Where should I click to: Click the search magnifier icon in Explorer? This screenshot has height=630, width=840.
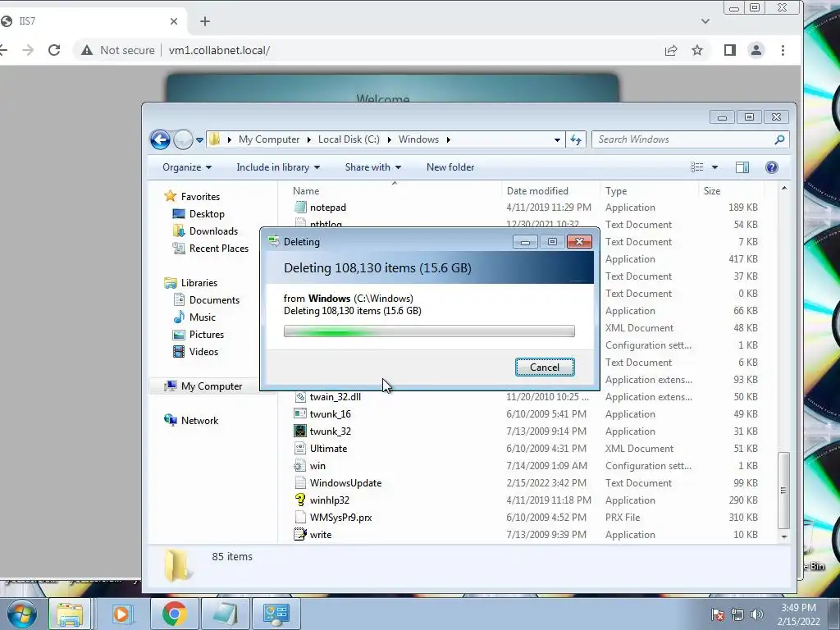click(x=779, y=139)
